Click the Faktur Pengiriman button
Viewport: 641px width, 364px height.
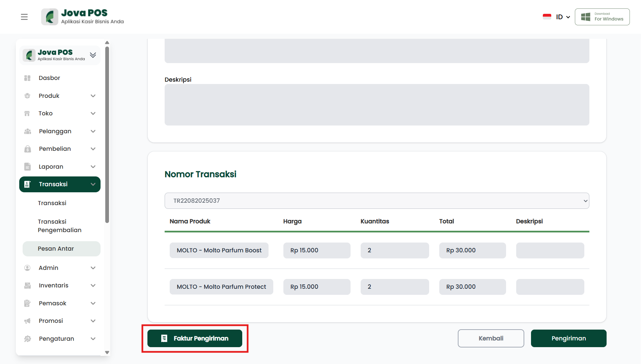(x=195, y=338)
